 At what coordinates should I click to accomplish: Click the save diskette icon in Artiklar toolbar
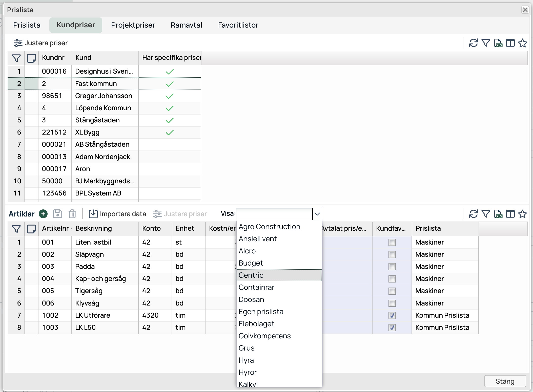click(x=58, y=214)
